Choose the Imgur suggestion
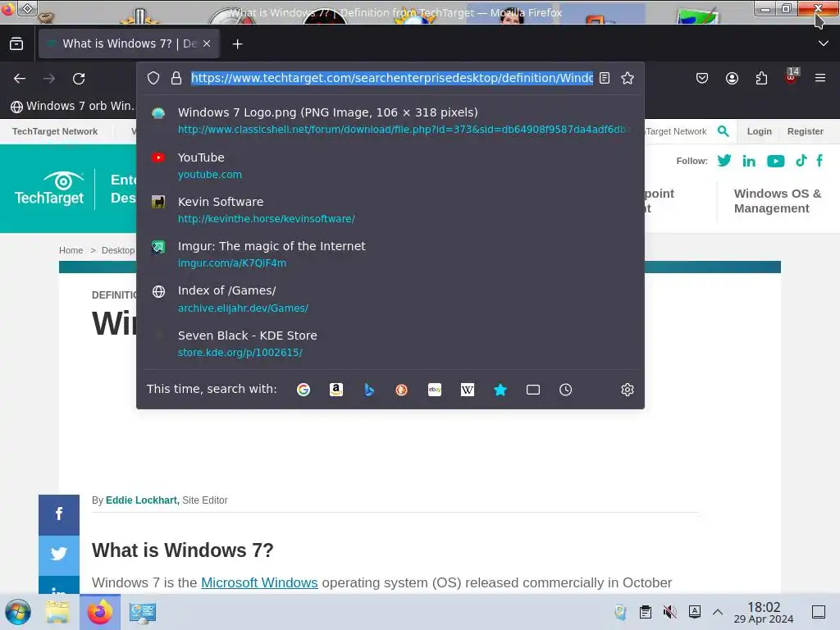Viewport: 840px width, 630px height. (x=390, y=254)
